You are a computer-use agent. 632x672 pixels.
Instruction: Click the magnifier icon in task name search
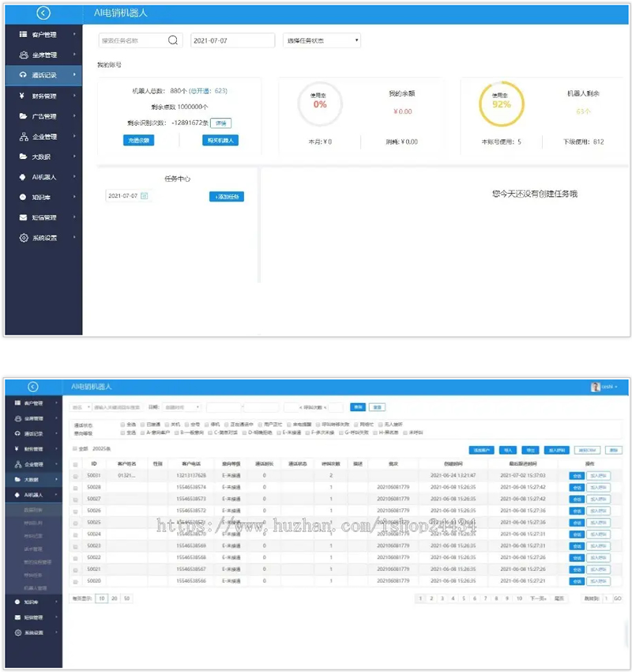click(x=172, y=40)
